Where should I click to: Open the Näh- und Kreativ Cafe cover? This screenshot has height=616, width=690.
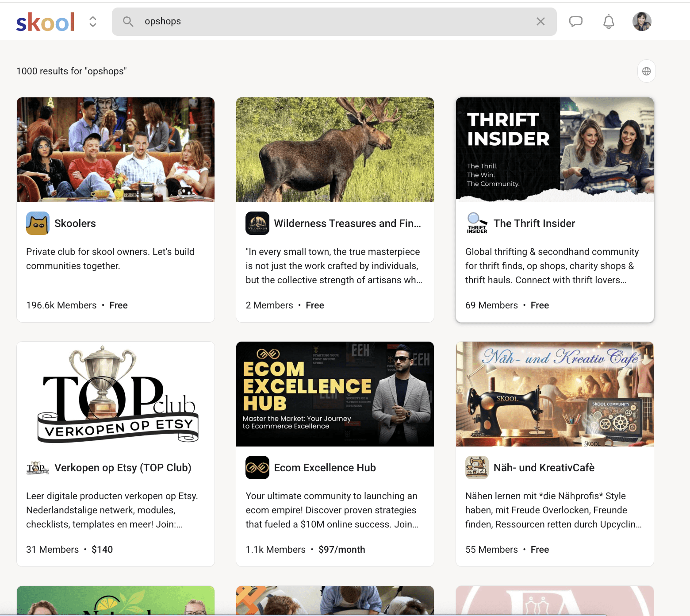[x=555, y=394]
